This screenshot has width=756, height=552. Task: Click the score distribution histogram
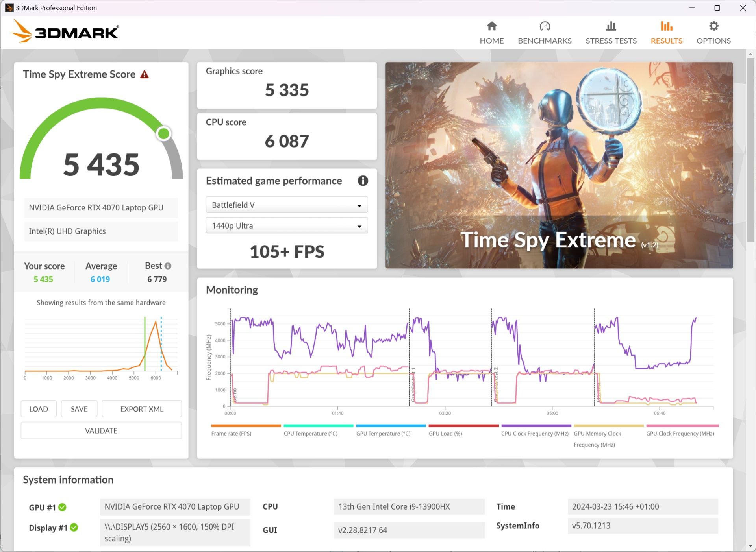click(101, 348)
